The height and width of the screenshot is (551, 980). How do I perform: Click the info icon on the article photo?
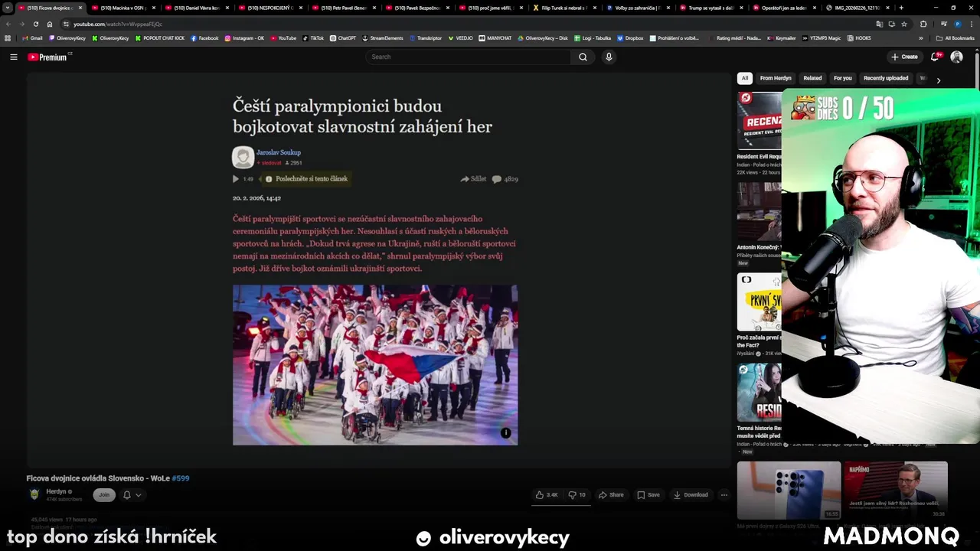pyautogui.click(x=505, y=433)
